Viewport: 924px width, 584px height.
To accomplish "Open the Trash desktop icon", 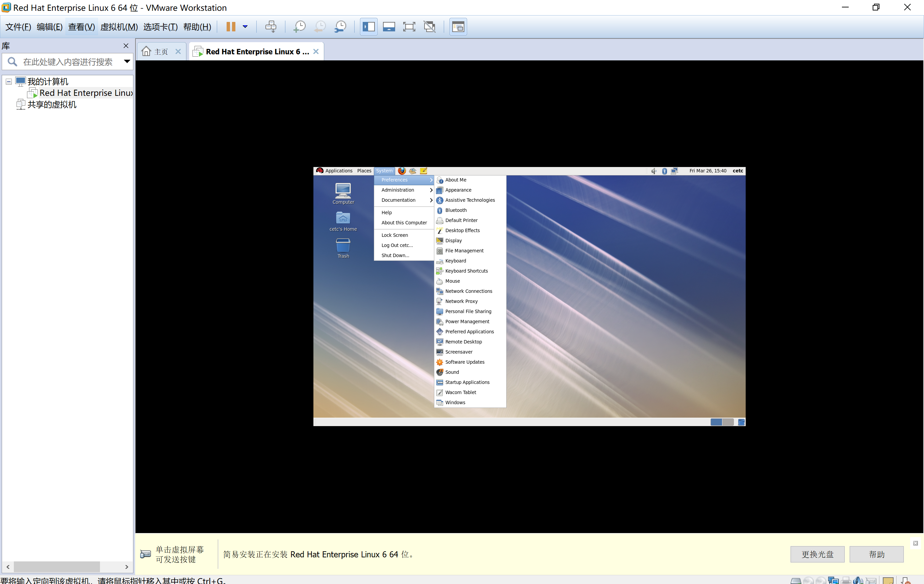I will pyautogui.click(x=343, y=247).
